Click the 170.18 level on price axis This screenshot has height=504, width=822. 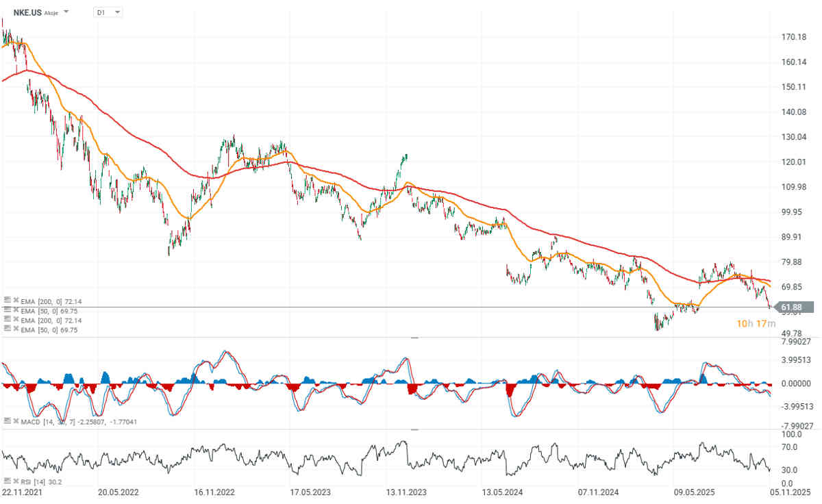[795, 36]
